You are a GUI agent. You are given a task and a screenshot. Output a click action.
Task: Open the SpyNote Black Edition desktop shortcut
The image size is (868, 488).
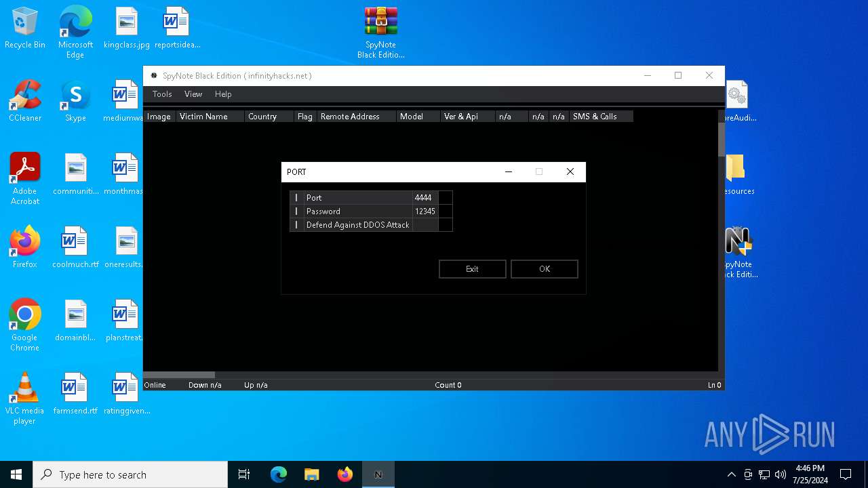click(739, 252)
